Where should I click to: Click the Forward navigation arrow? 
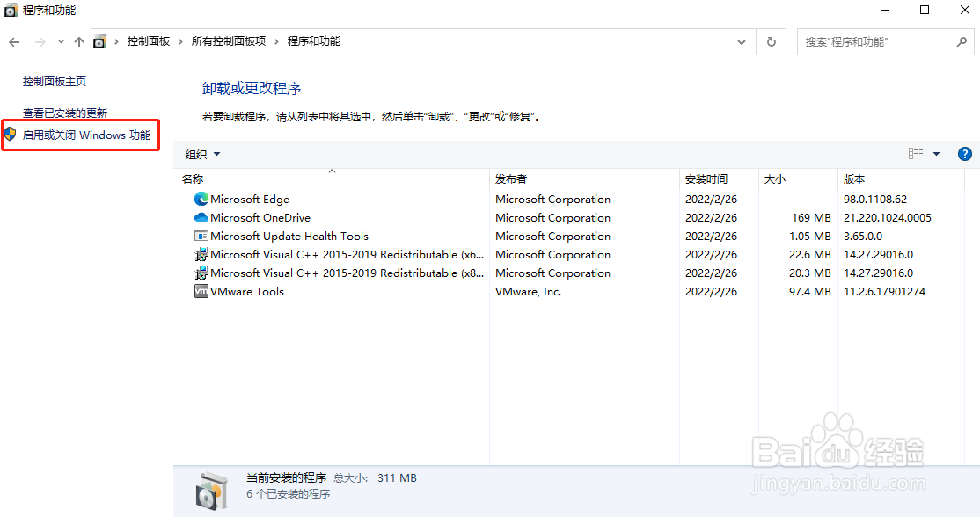[x=40, y=42]
